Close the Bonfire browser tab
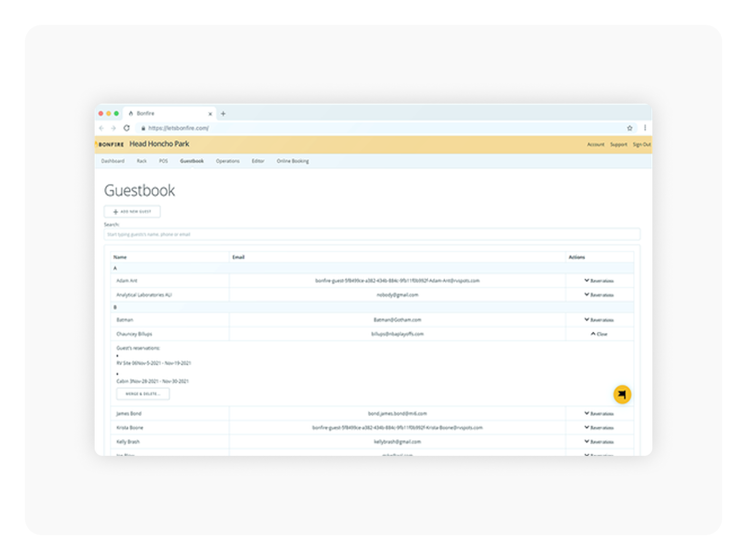The image size is (747, 560). tap(210, 114)
